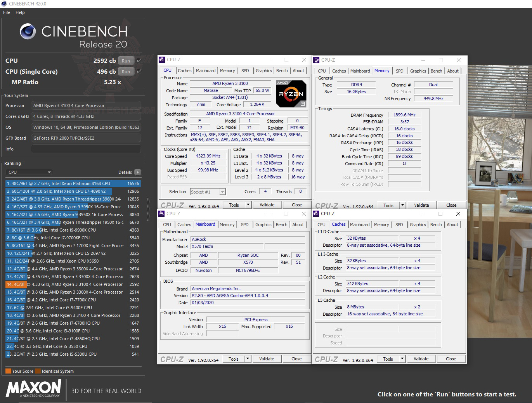The height and width of the screenshot is (403, 532).
Task: Click the Cinebench sphere logo
Action: pos(28,31)
